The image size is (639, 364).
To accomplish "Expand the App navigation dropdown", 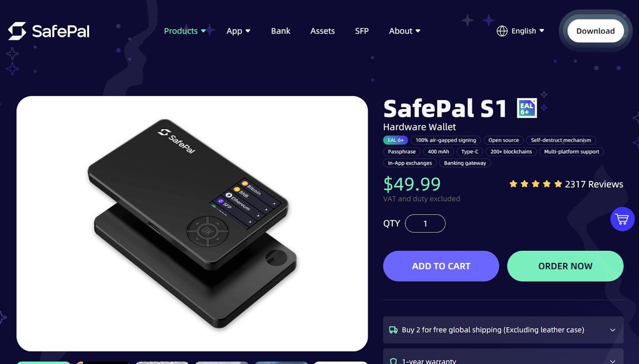I will tap(238, 31).
